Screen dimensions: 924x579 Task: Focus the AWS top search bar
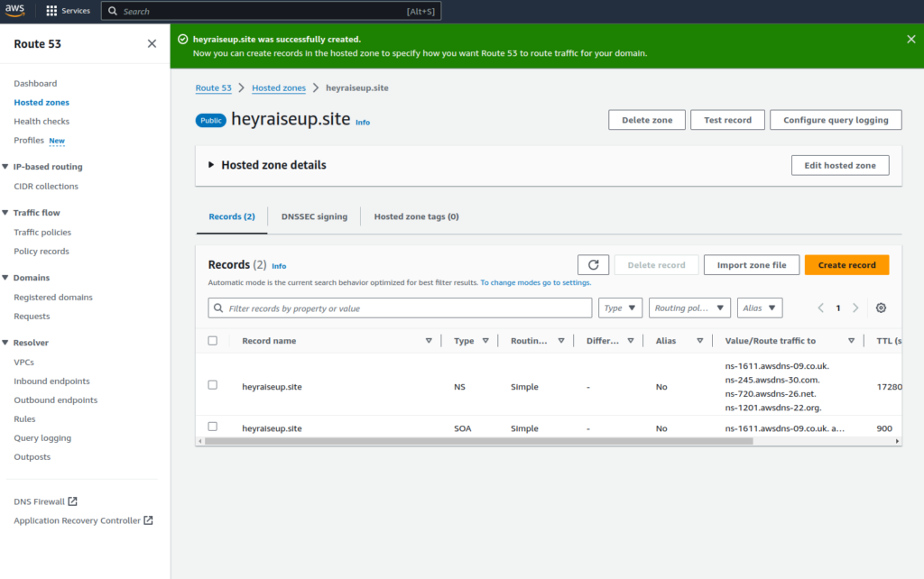[x=271, y=11]
